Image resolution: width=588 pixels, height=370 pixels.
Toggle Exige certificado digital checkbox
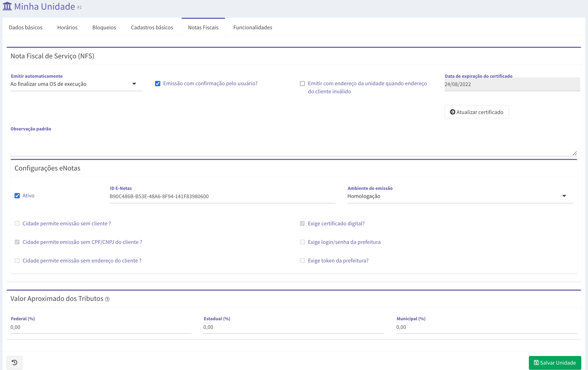coord(302,223)
